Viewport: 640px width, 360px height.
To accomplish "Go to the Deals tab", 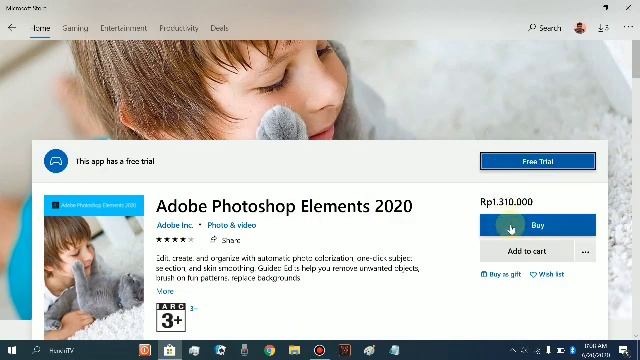I will pos(219,28).
